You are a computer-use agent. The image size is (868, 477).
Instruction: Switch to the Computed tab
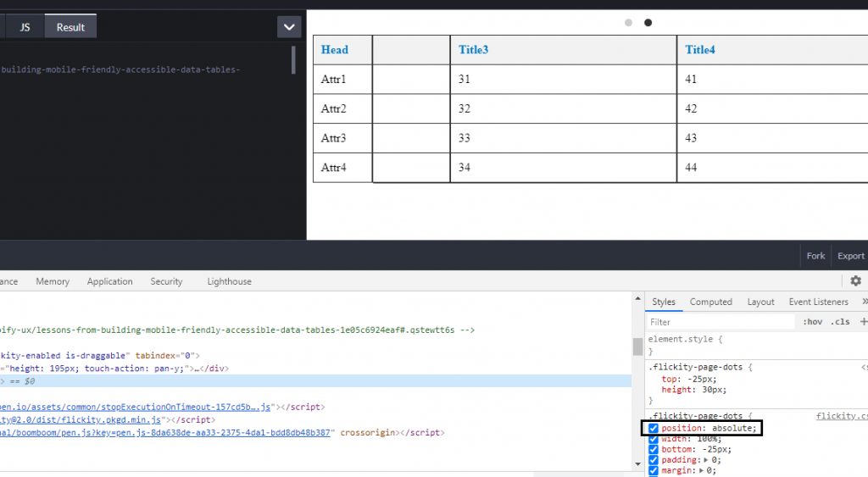point(711,302)
